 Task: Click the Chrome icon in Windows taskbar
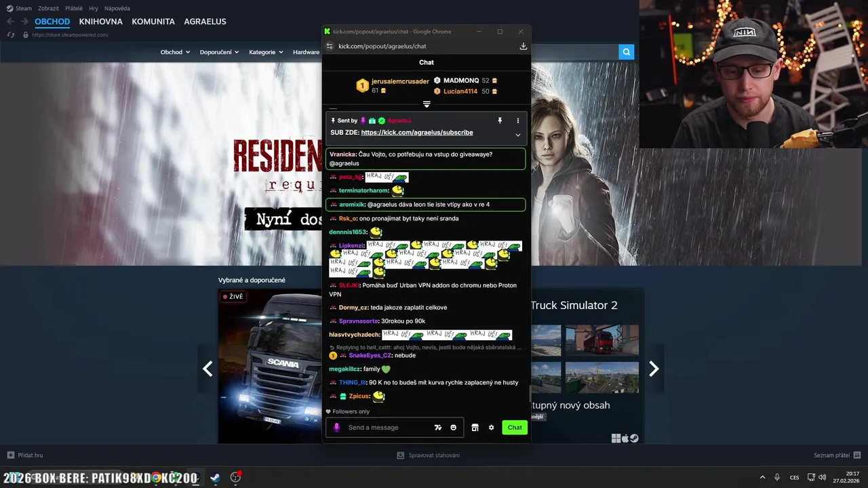click(x=156, y=477)
